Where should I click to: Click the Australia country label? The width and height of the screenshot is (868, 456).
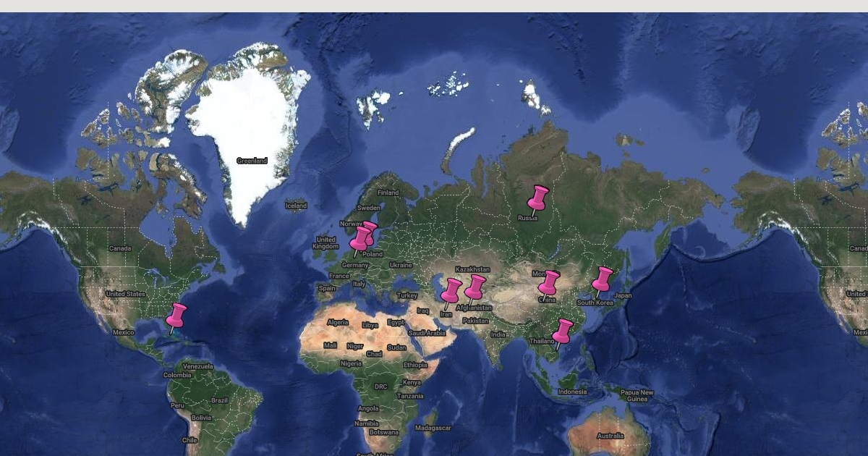point(610,436)
